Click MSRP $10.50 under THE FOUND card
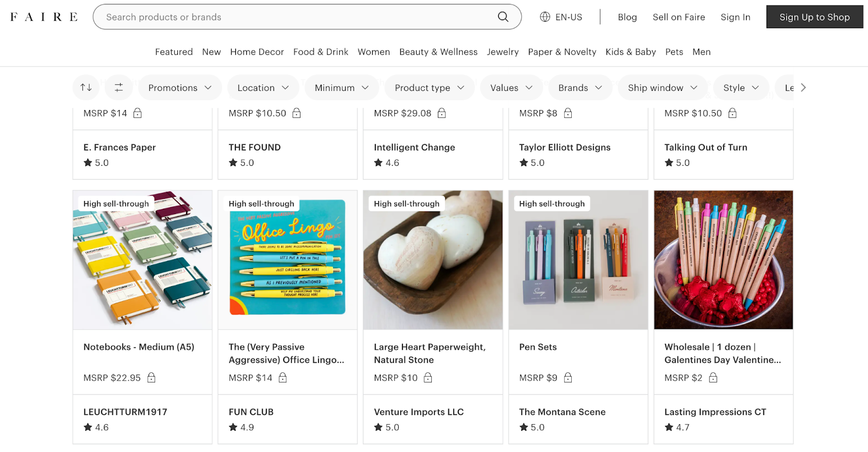 tap(257, 113)
